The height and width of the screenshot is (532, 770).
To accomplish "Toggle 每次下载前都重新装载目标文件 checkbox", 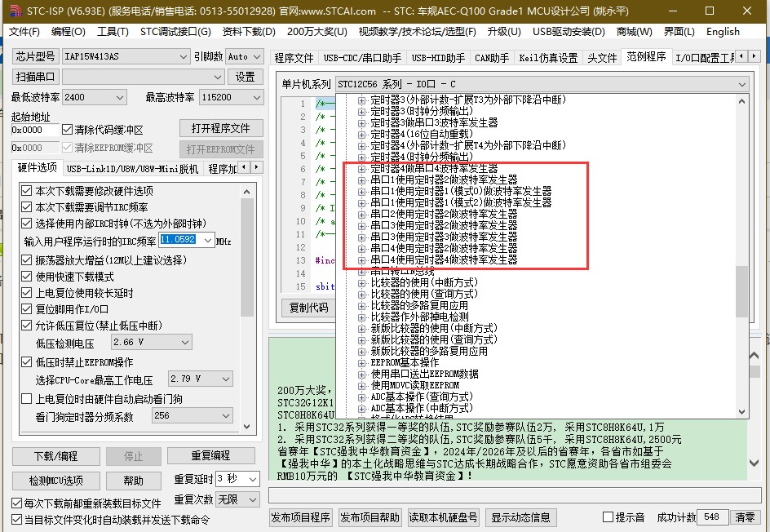I will (x=16, y=503).
